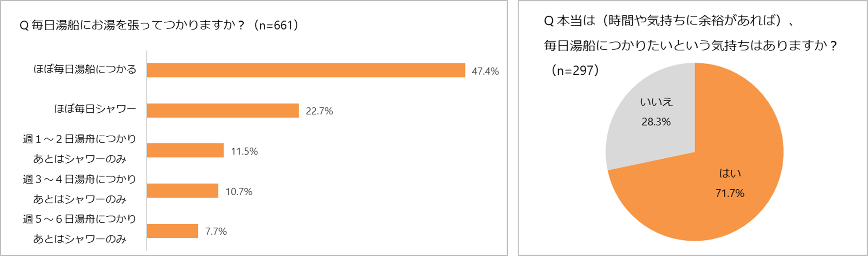Select the longest orange bar for ほぼ毎日湯船につかる
The image size is (868, 256).
point(306,70)
